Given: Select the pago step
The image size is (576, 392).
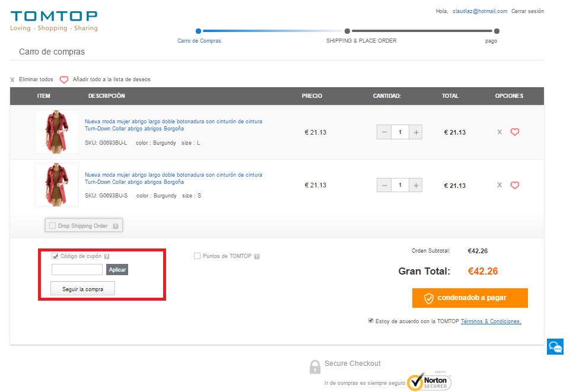Looking at the screenshot, I should coord(491,41).
